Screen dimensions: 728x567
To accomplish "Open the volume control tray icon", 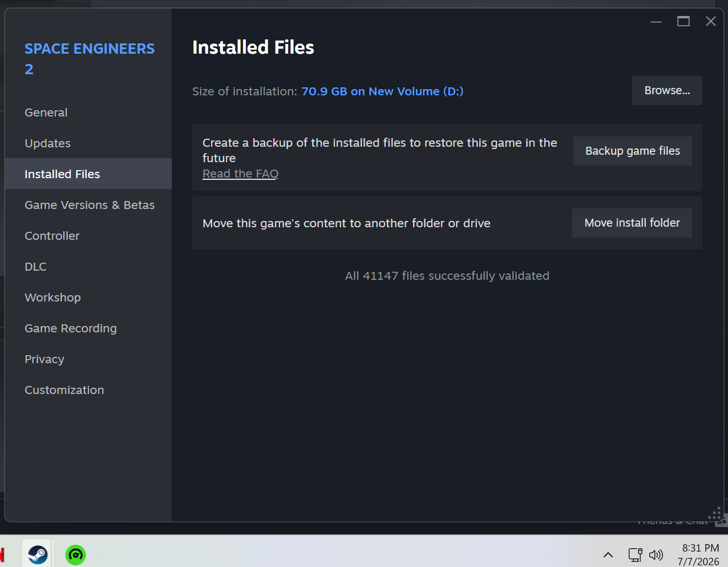I will (x=656, y=554).
